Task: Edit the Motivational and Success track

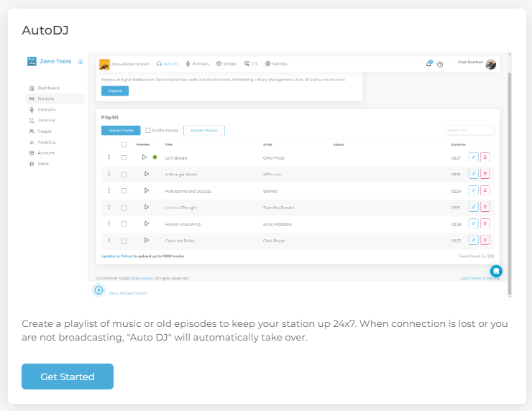Action: click(473, 190)
